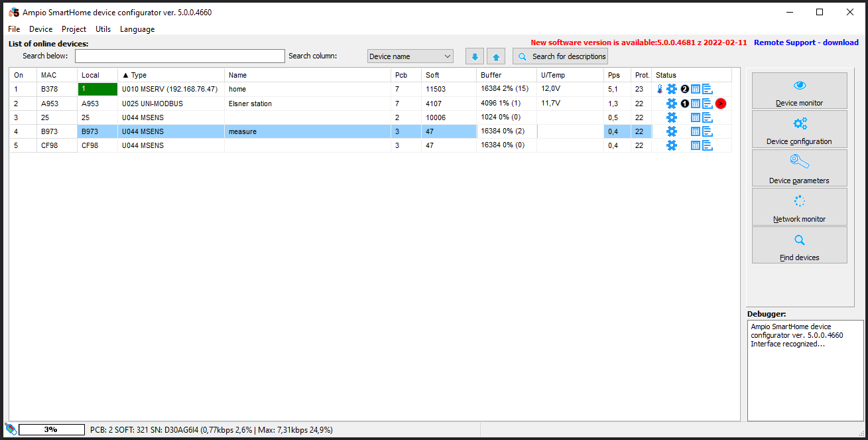Click the Status column header
Viewport: 868px width, 440px height.
[692, 75]
